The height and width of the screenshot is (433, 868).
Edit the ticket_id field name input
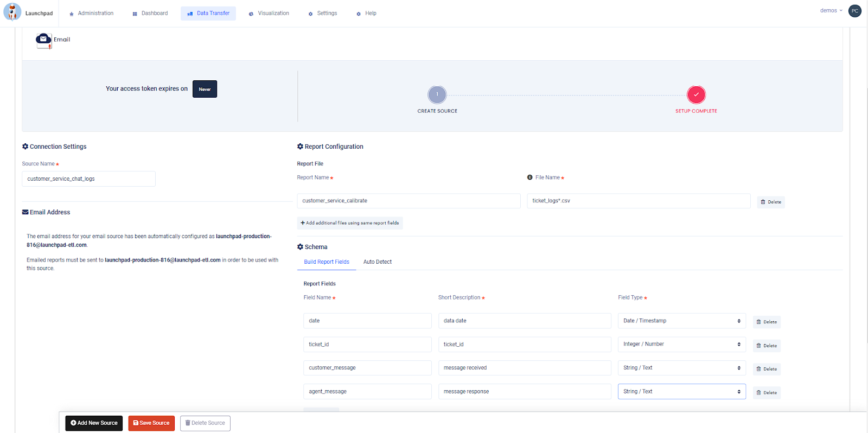[x=367, y=345]
